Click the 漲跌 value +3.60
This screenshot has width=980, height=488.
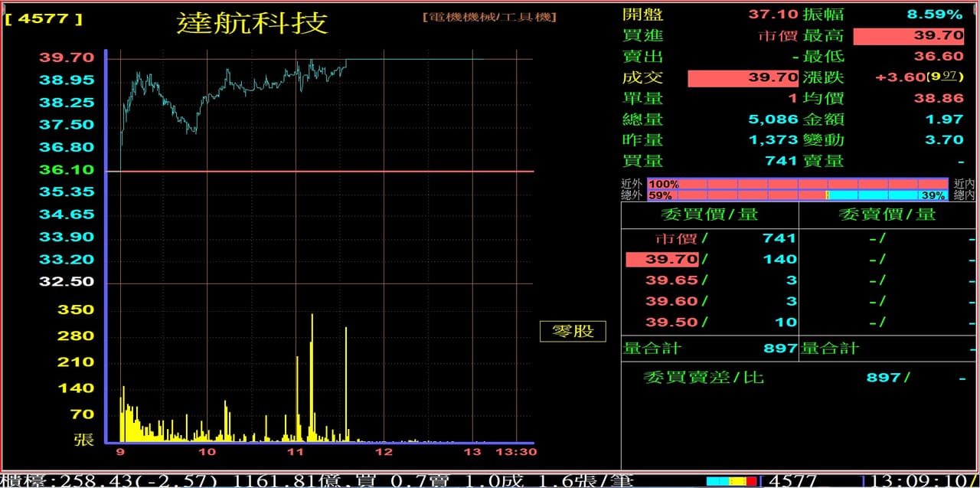point(900,77)
